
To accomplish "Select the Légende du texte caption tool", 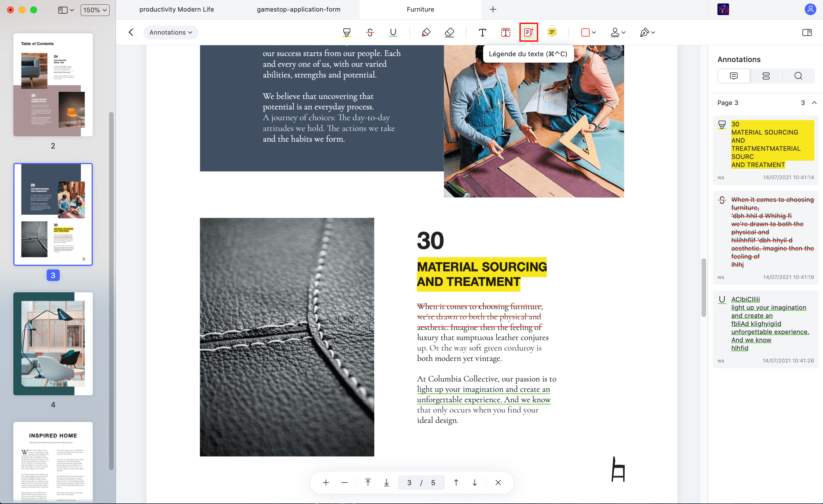I will pos(528,32).
